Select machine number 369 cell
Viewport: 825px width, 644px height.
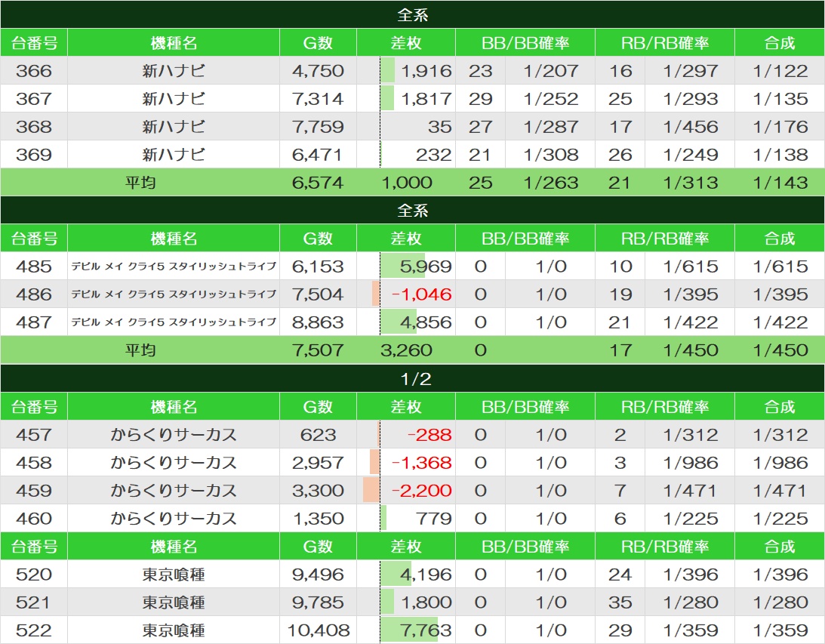tap(34, 154)
